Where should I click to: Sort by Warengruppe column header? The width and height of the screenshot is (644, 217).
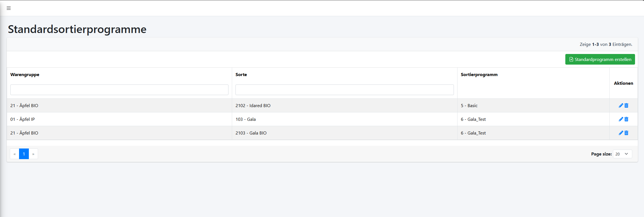25,75
